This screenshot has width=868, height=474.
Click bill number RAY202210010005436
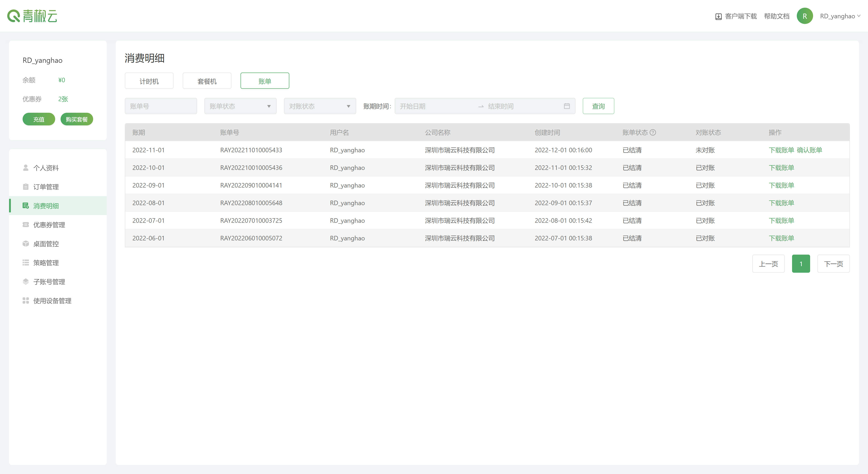tap(251, 168)
